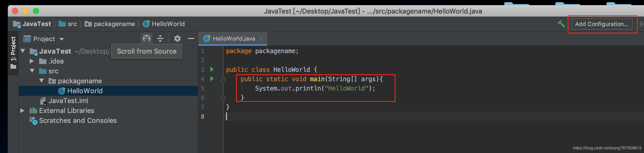Click line number 1 in the gutter
Viewport: 644px width, 153px height.
[x=202, y=51]
